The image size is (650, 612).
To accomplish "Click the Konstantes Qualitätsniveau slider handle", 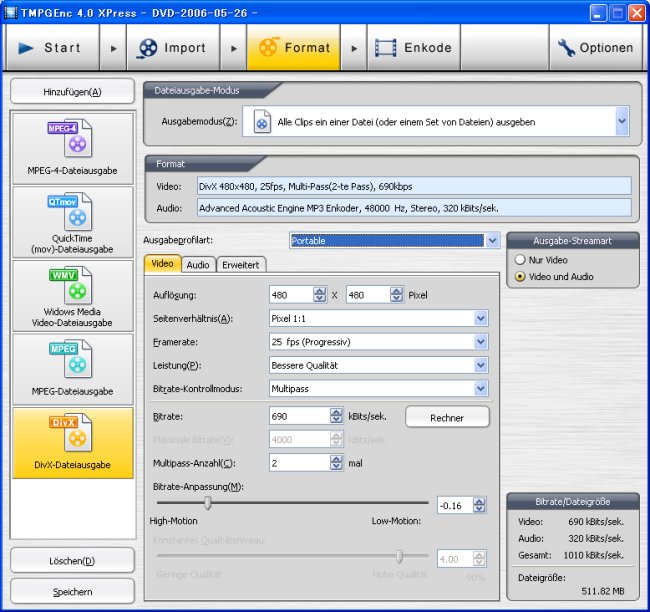I will coord(399,556).
